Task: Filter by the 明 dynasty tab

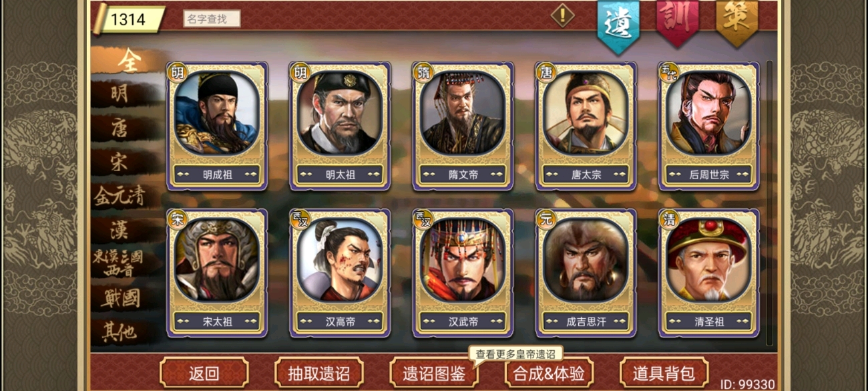Action: [122, 94]
